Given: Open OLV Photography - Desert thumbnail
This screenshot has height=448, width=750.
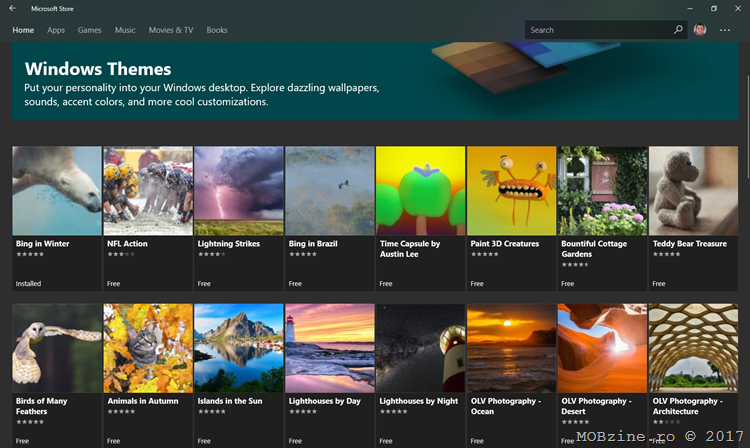Looking at the screenshot, I should click(602, 348).
